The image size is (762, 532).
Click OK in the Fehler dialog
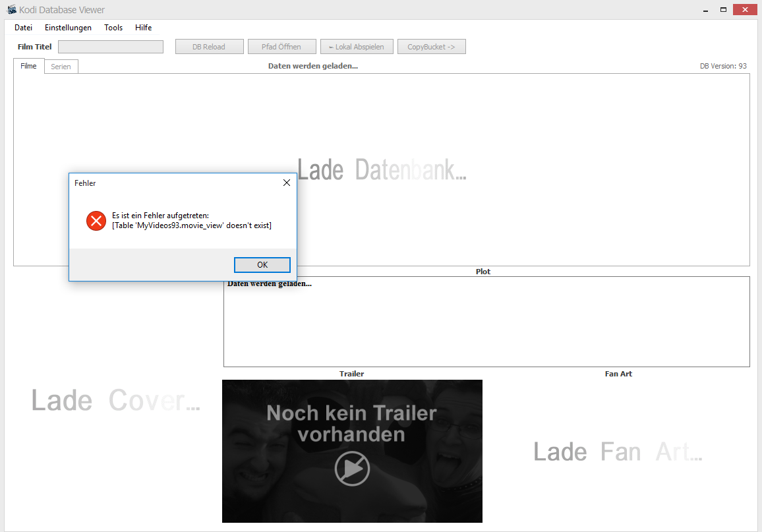262,265
